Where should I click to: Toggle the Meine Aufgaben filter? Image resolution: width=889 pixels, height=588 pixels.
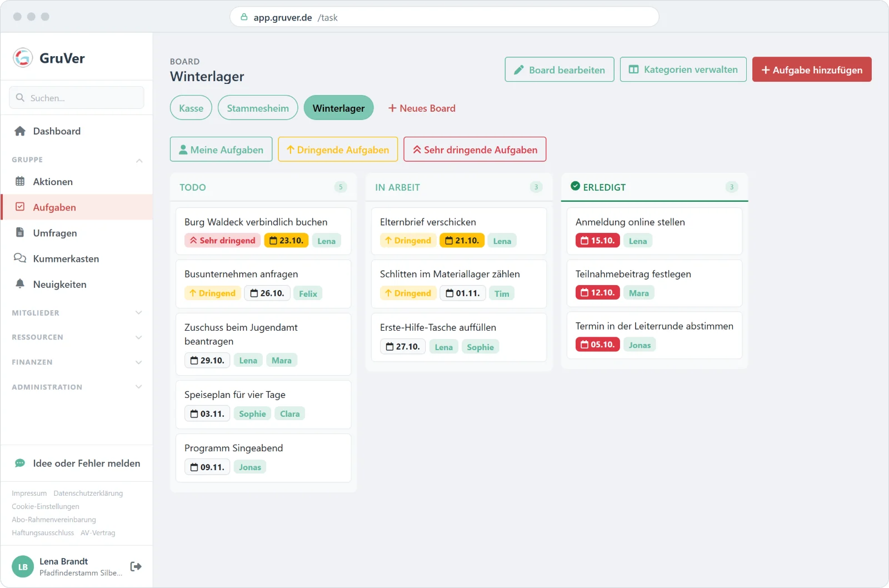[221, 149]
